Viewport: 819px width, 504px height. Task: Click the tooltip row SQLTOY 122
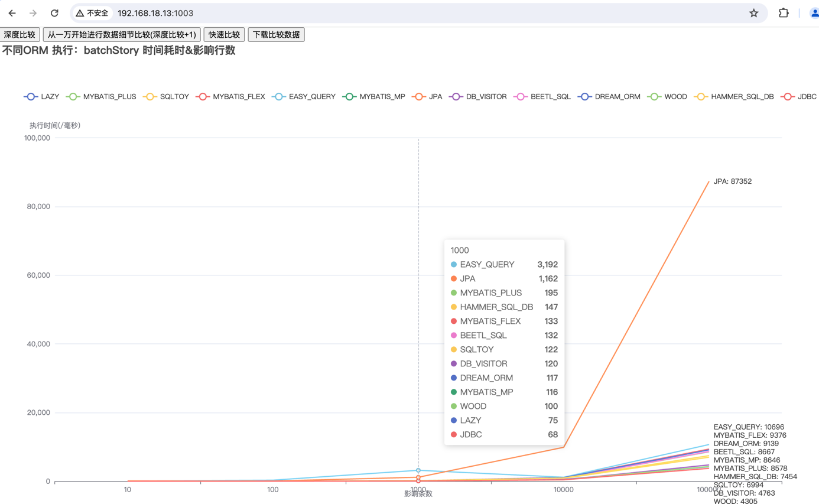[504, 350]
